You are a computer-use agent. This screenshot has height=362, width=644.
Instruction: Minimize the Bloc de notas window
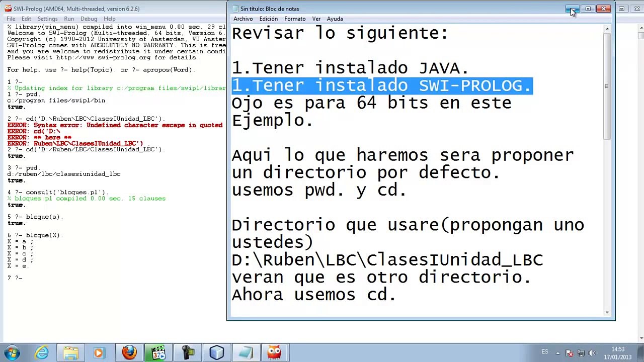tap(572, 9)
